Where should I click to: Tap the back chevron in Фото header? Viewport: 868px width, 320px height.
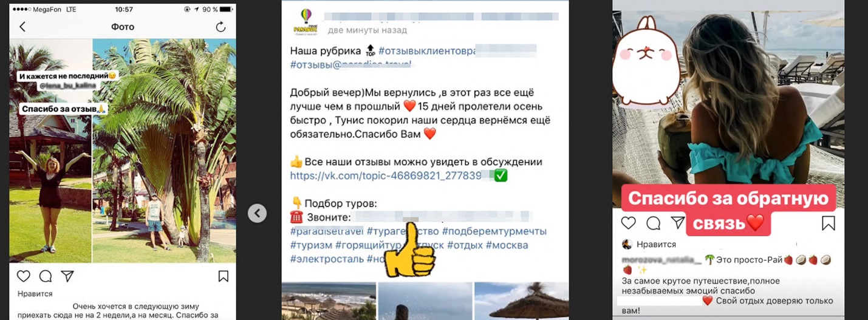click(x=22, y=27)
